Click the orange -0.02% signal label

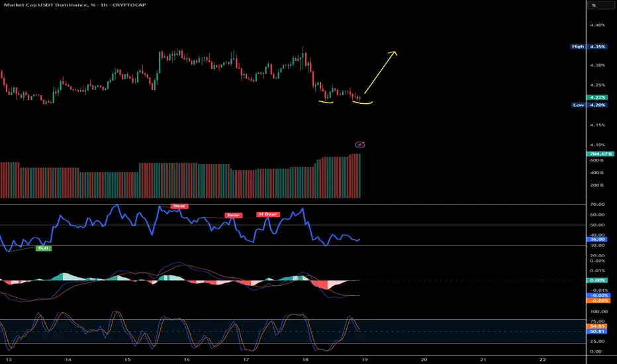tap(598, 300)
